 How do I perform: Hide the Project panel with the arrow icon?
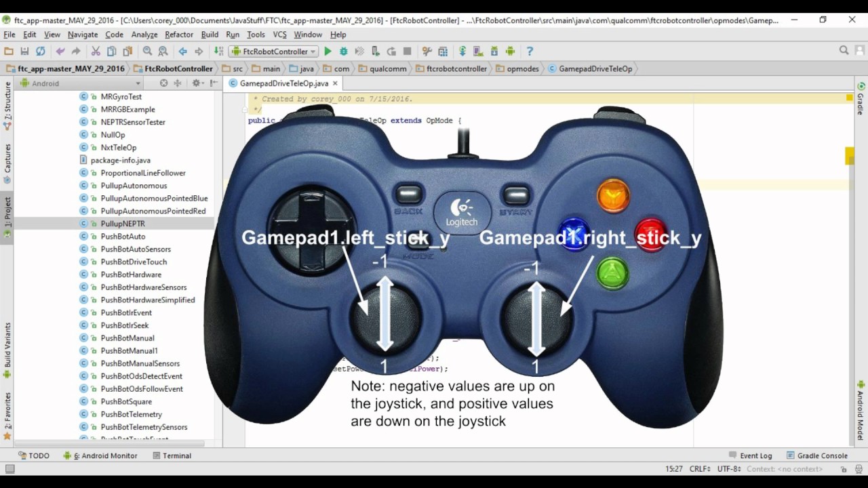pos(214,83)
